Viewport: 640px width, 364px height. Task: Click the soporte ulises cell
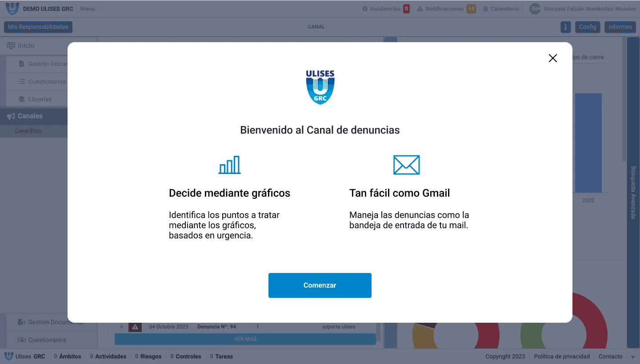(339, 327)
